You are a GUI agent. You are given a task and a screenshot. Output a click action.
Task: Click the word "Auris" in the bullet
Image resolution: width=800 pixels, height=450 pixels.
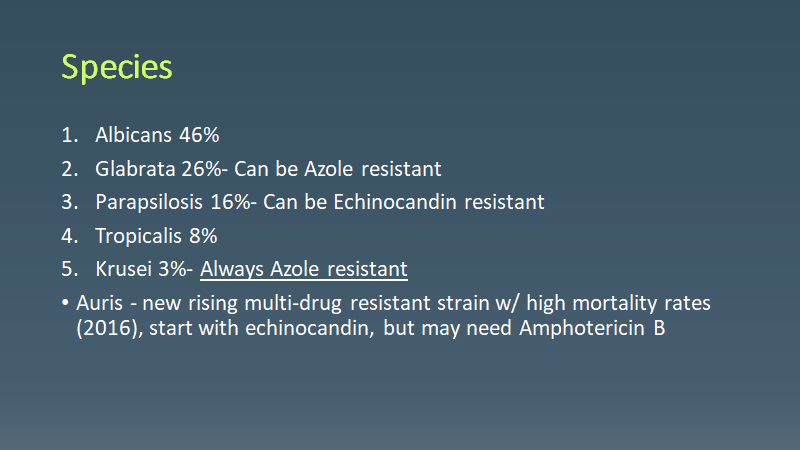click(99, 303)
